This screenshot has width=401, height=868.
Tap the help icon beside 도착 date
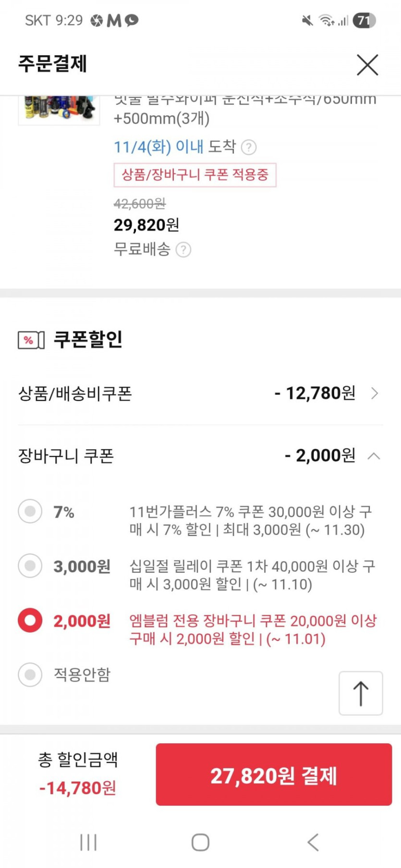tap(248, 147)
